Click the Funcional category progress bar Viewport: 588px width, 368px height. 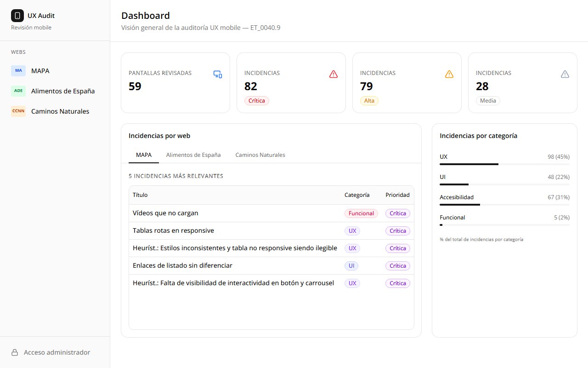pos(504,225)
